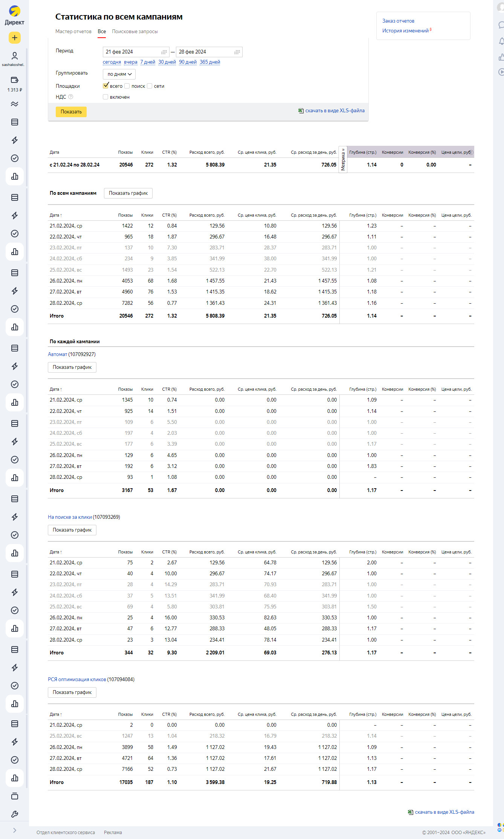Sort По всем кампаниям table by Дата
This screenshot has height=839, width=504.
point(56,215)
